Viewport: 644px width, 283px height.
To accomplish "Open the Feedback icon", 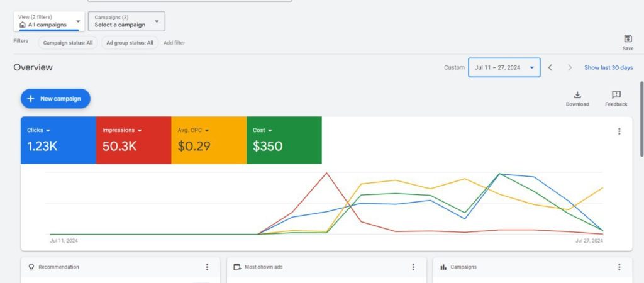I will pyautogui.click(x=616, y=95).
